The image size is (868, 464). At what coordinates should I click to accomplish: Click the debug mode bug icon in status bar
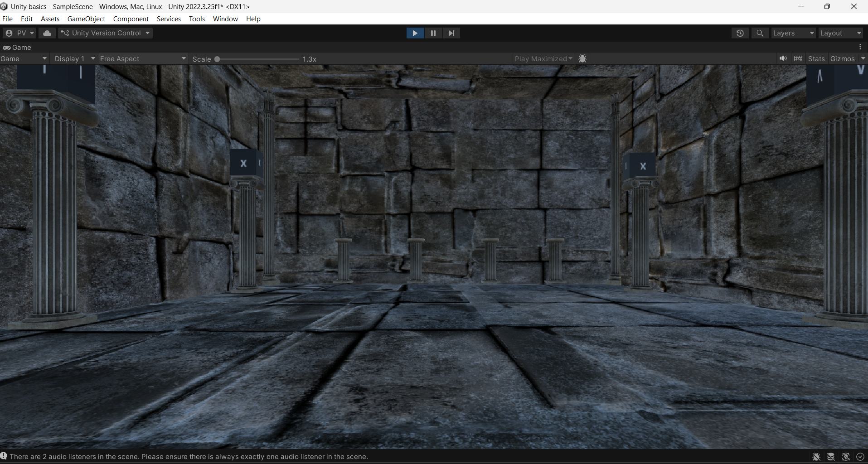pyautogui.click(x=816, y=456)
